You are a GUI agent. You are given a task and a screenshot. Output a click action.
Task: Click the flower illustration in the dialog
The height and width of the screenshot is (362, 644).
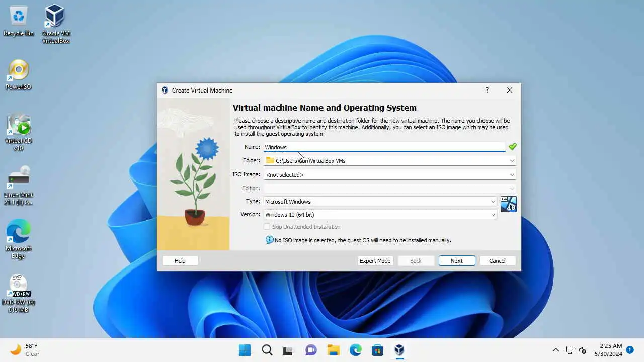(x=193, y=174)
